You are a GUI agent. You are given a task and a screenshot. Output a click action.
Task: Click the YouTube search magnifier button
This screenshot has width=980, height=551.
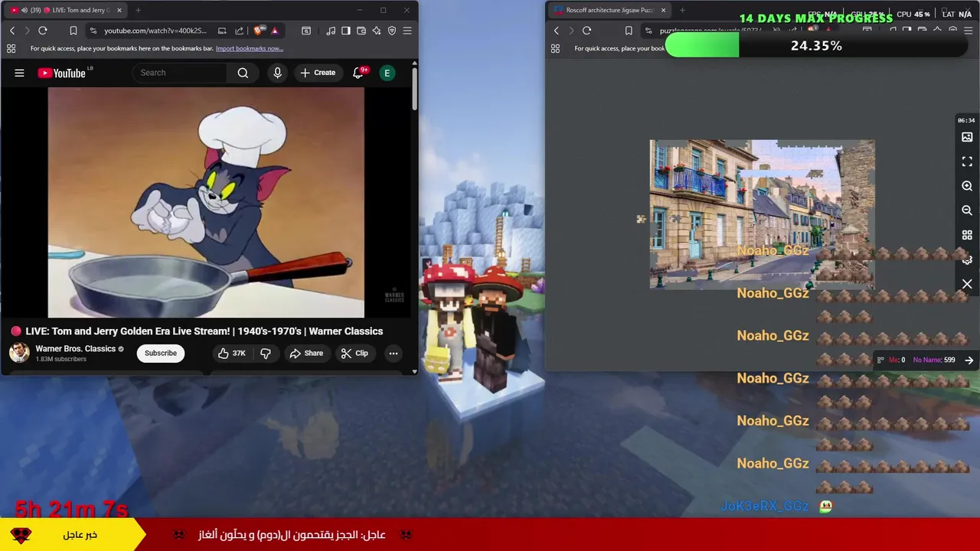(x=243, y=73)
